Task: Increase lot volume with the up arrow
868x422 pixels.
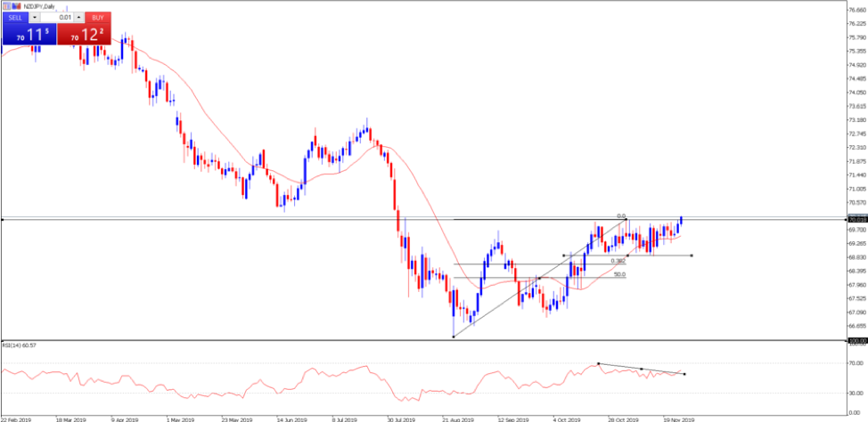Action: click(79, 17)
